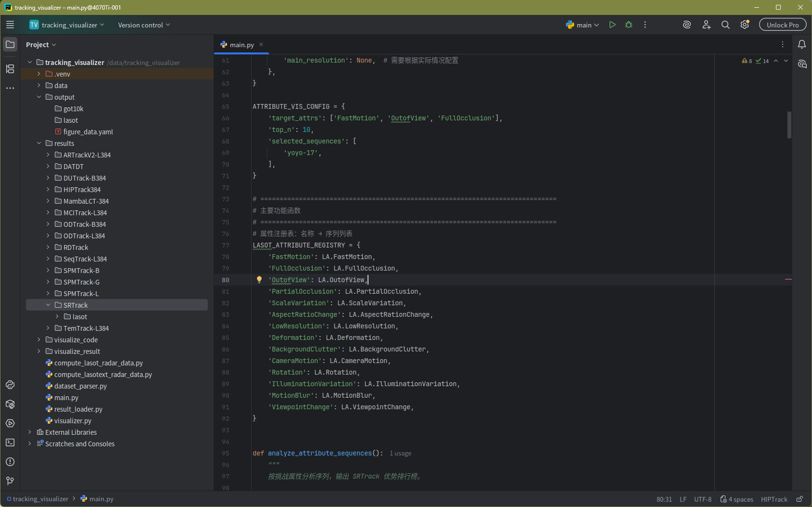Viewport: 812px width, 507px height.
Task: Open cursor position 80:31 go-to-line
Action: pos(664,499)
